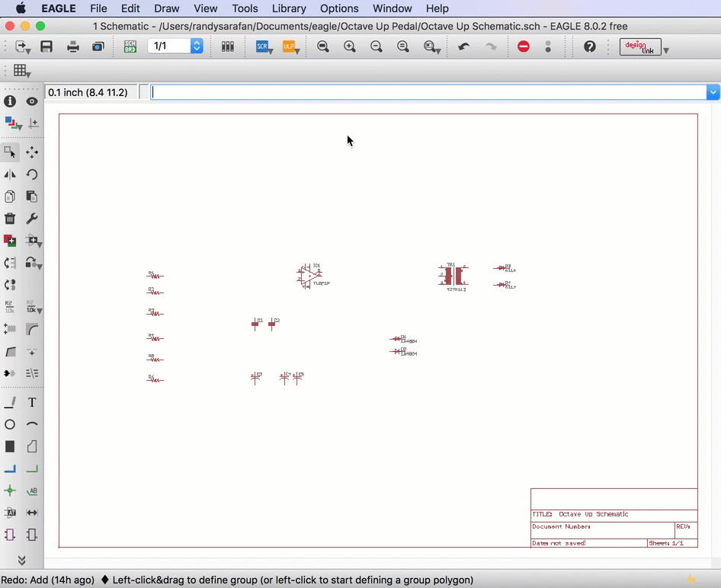Select the Add part tool
This screenshot has width=721, height=588.
coord(10,240)
